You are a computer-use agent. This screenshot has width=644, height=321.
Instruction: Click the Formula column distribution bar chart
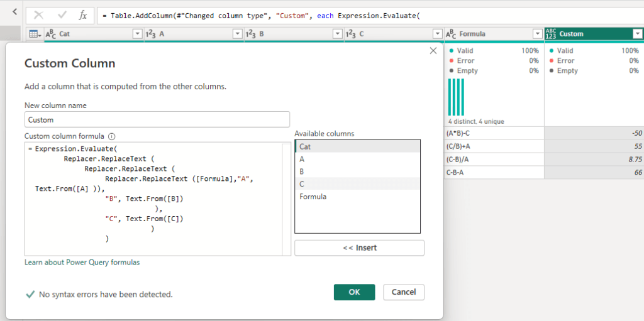(456, 97)
